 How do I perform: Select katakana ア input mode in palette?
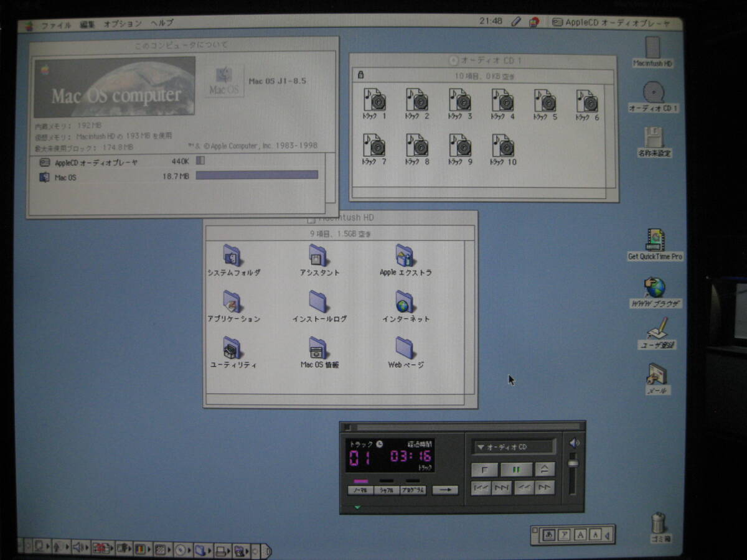[x=565, y=534]
